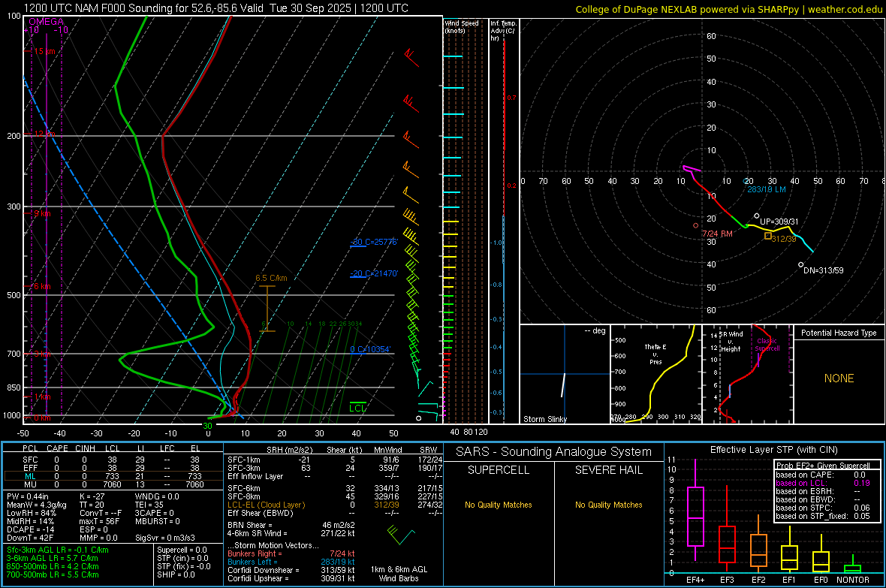886x588 pixels.
Task: Click the College of DuPage NEXLAB credit text
Action: pyautogui.click(x=729, y=9)
